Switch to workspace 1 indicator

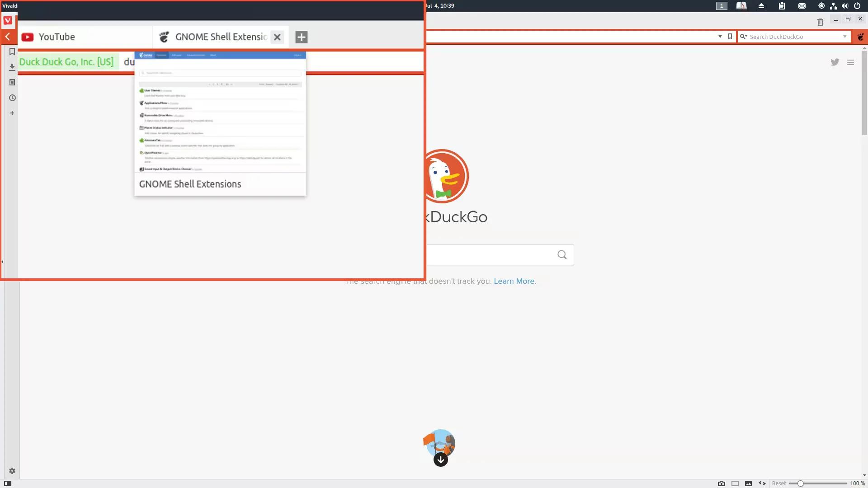click(722, 6)
